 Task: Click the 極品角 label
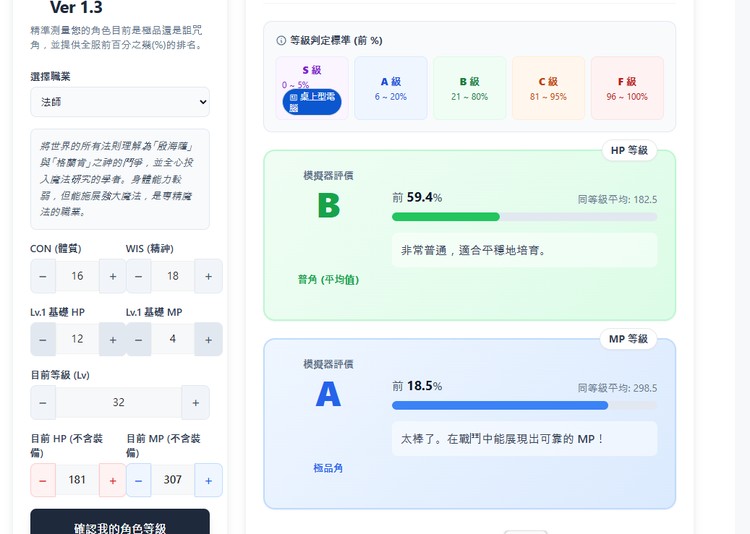328,468
